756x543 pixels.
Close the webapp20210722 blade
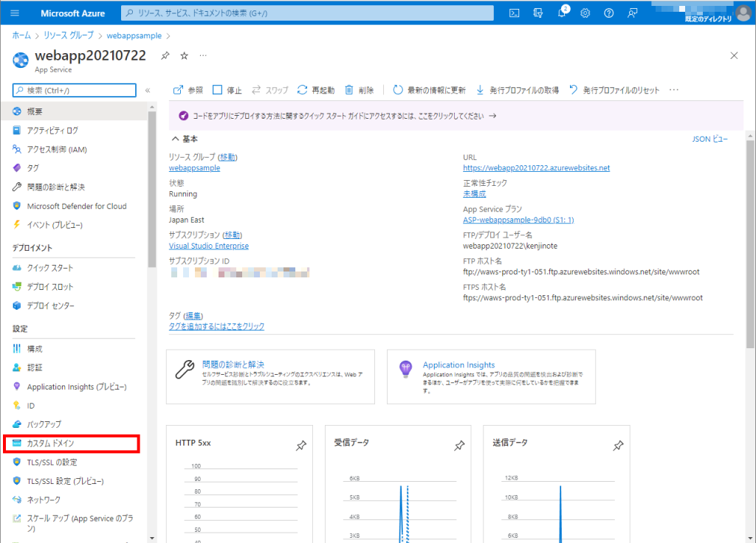click(x=734, y=55)
